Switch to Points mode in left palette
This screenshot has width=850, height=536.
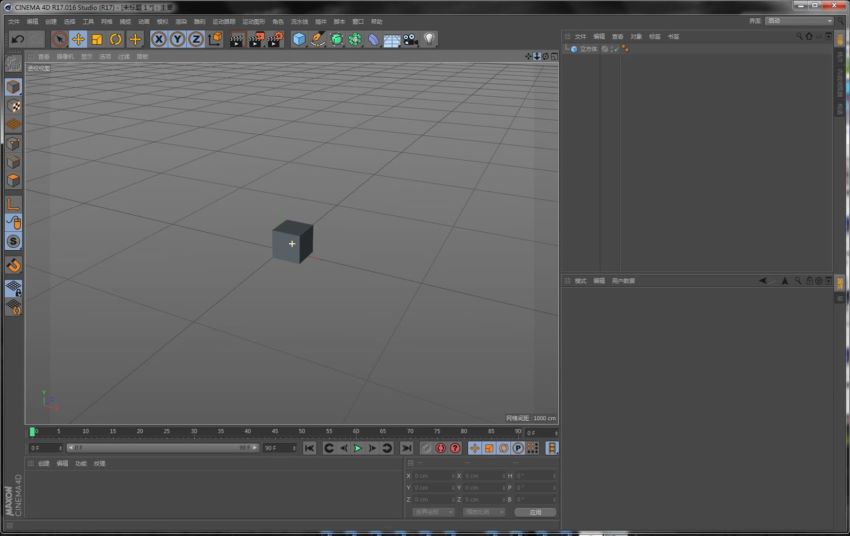click(14, 143)
